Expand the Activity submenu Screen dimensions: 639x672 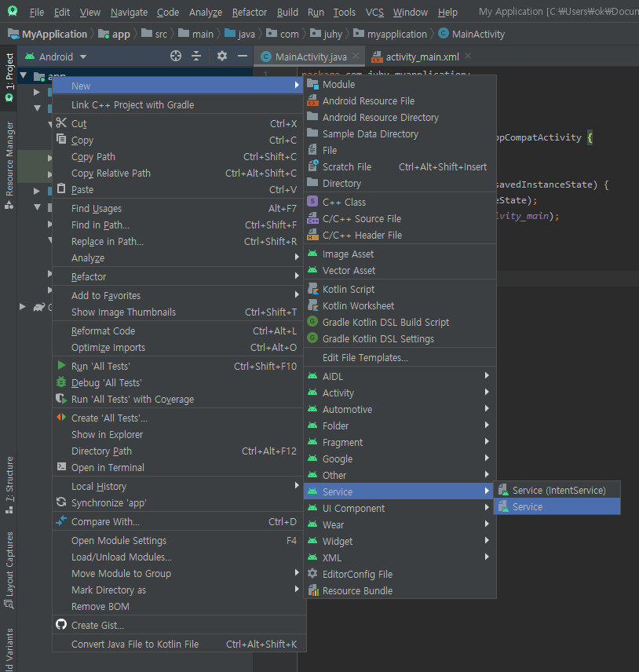click(x=400, y=393)
